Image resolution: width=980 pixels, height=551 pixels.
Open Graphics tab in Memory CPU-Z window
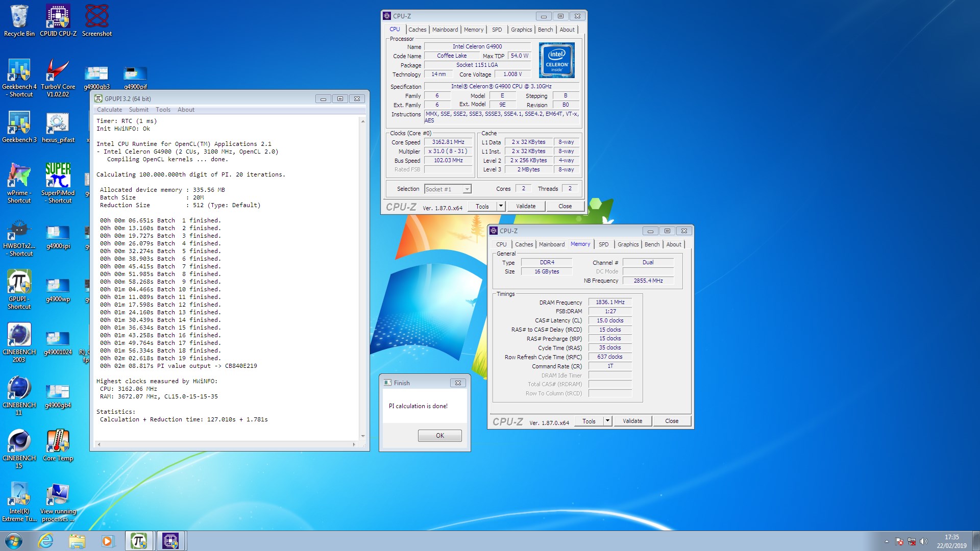[628, 244]
